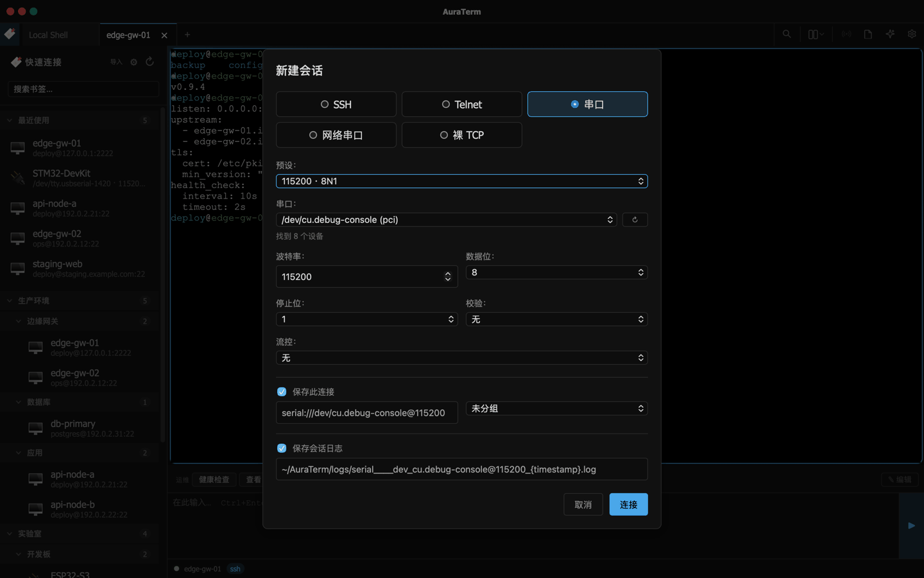Refresh the serial port device list
Viewport: 924px width, 578px height.
[x=635, y=220]
